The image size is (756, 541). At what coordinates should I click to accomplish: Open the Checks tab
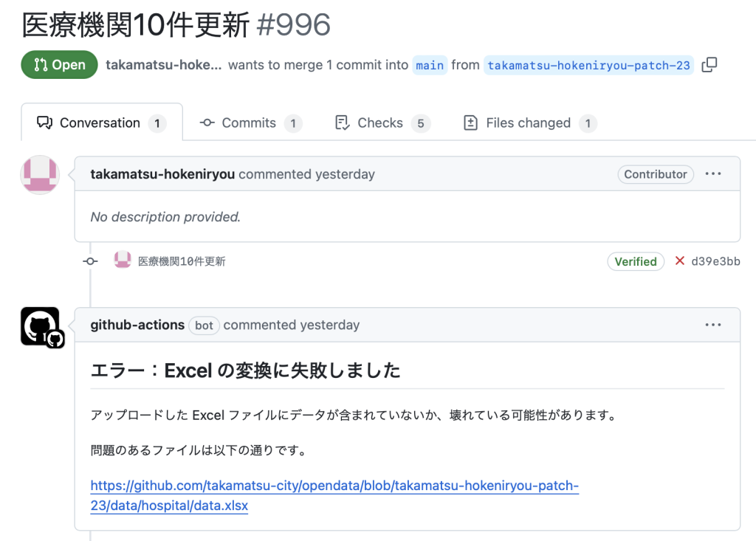tap(383, 123)
